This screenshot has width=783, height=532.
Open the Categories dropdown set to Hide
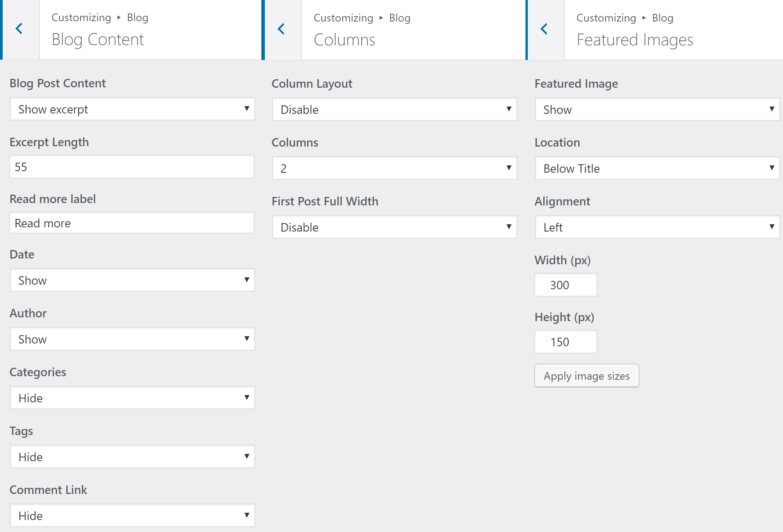(x=132, y=398)
